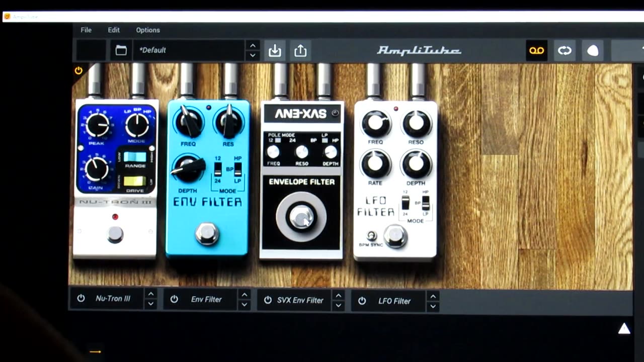Turn the LFO Filter FREQ knob
Screen dimensions: 644x362
376,123
